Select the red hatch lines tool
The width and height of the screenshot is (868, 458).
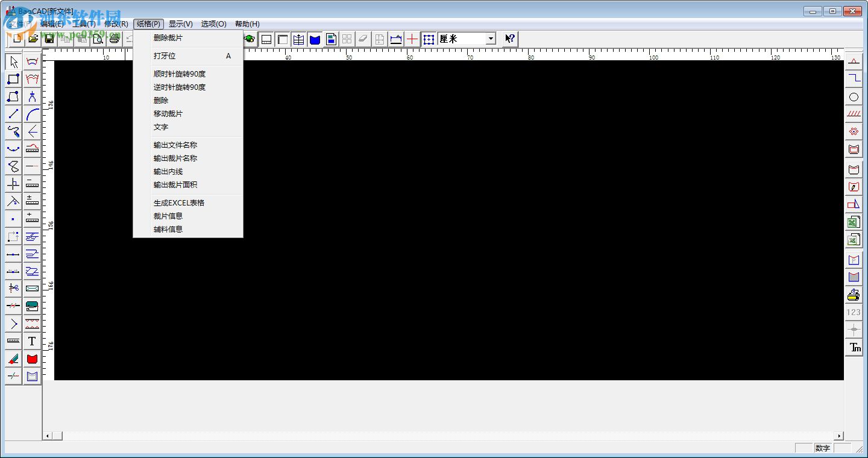[854, 114]
